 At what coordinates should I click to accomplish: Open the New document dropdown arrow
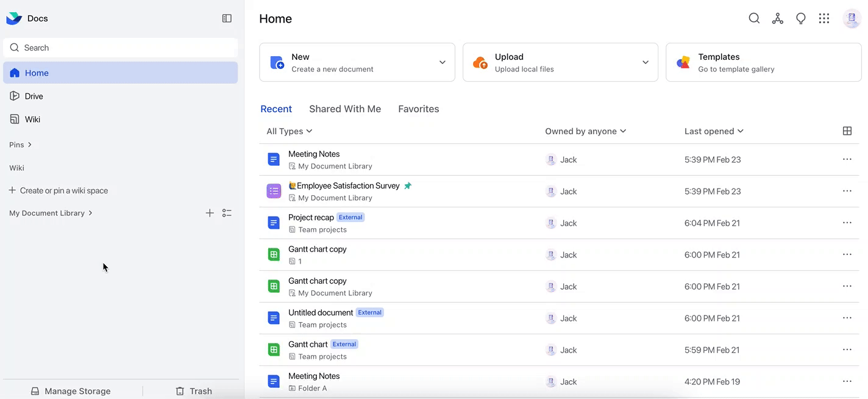click(442, 62)
